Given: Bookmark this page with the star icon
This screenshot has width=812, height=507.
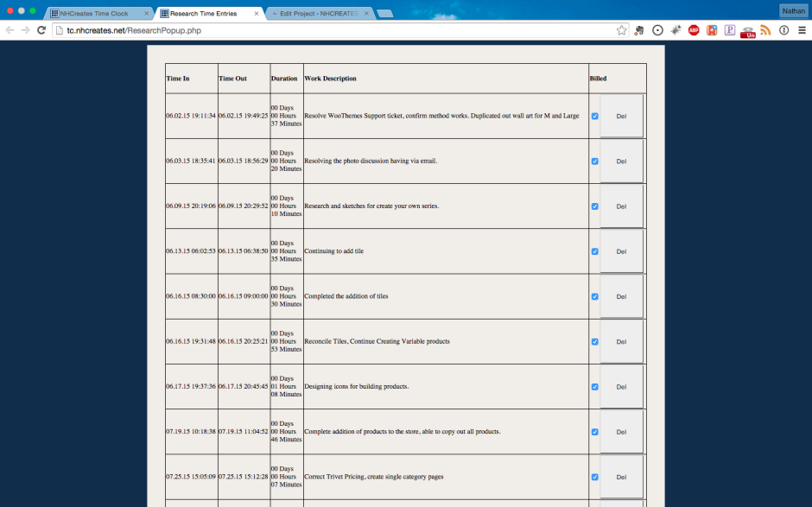Looking at the screenshot, I should (621, 30).
